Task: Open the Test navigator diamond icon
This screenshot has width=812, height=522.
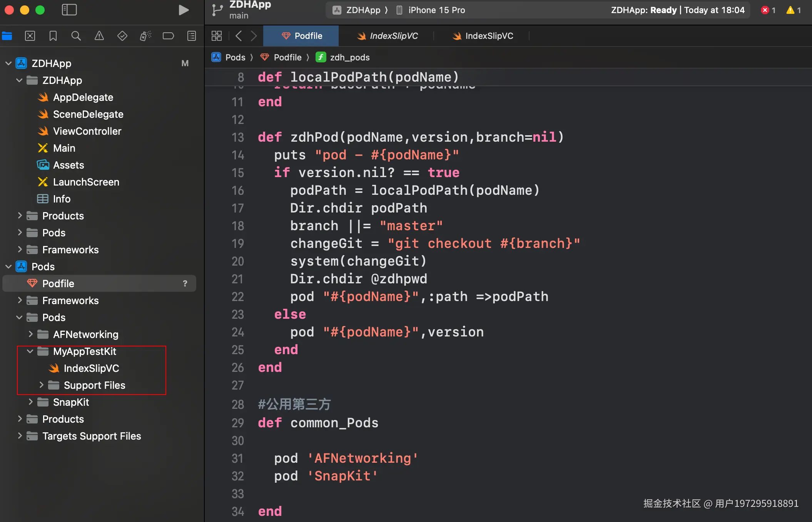Action: coord(122,36)
